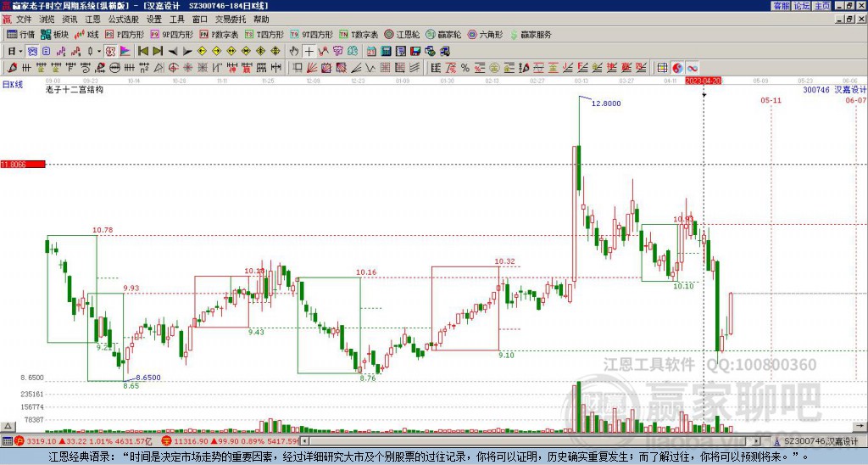The image size is (868, 465).
Task: Open the 工具 menu
Action: coord(177,20)
